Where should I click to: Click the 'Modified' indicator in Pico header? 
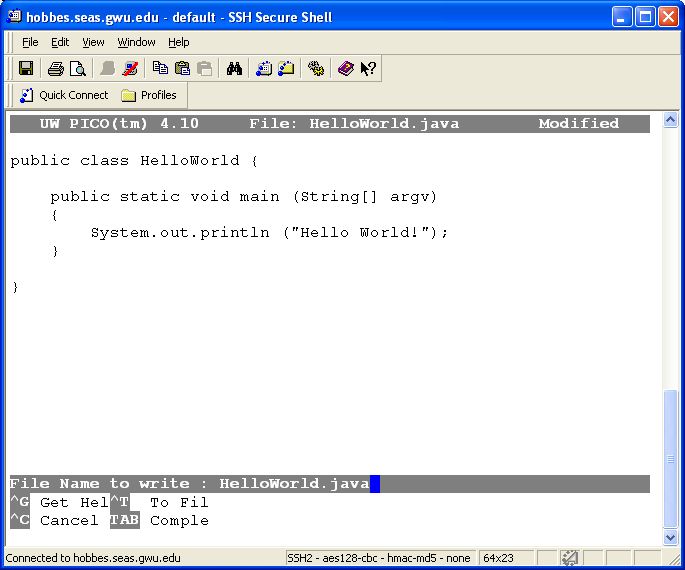click(579, 124)
